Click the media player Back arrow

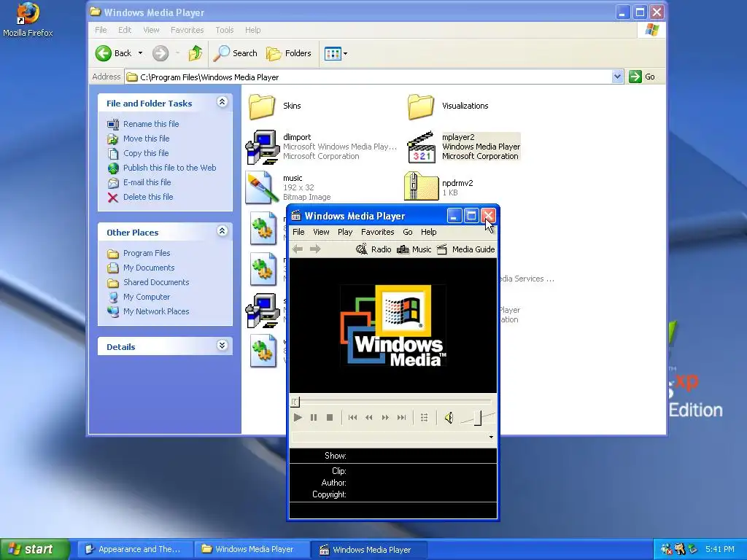click(298, 249)
